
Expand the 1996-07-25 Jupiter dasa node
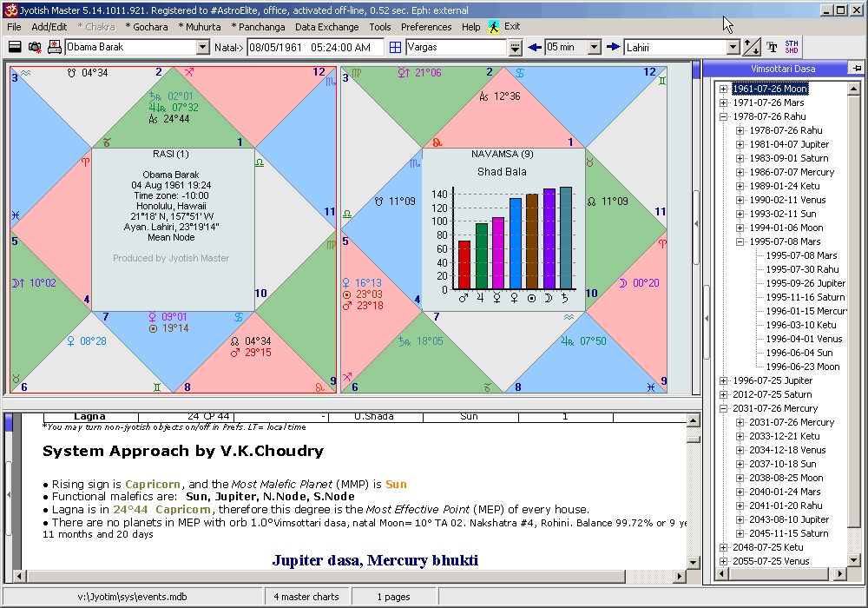pos(723,380)
